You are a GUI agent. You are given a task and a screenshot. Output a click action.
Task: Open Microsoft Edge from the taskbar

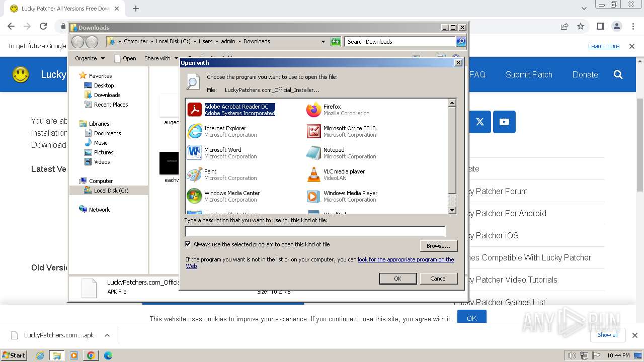(108, 355)
